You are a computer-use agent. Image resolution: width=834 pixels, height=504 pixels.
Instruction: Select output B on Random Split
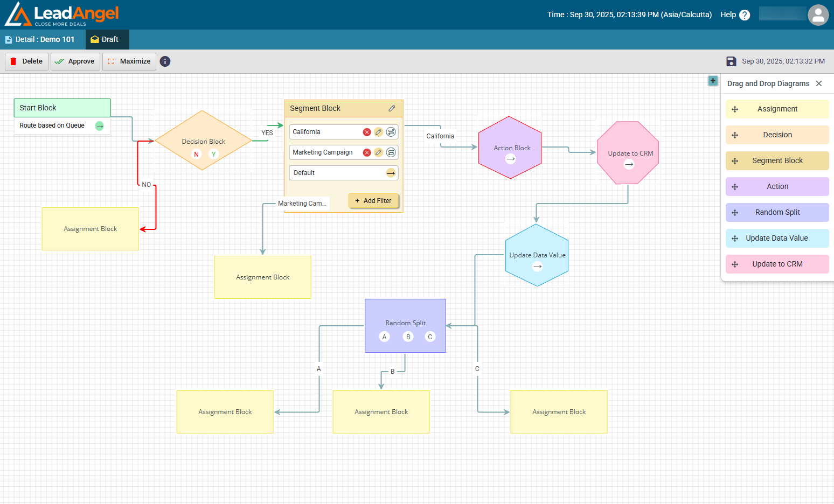tap(408, 337)
